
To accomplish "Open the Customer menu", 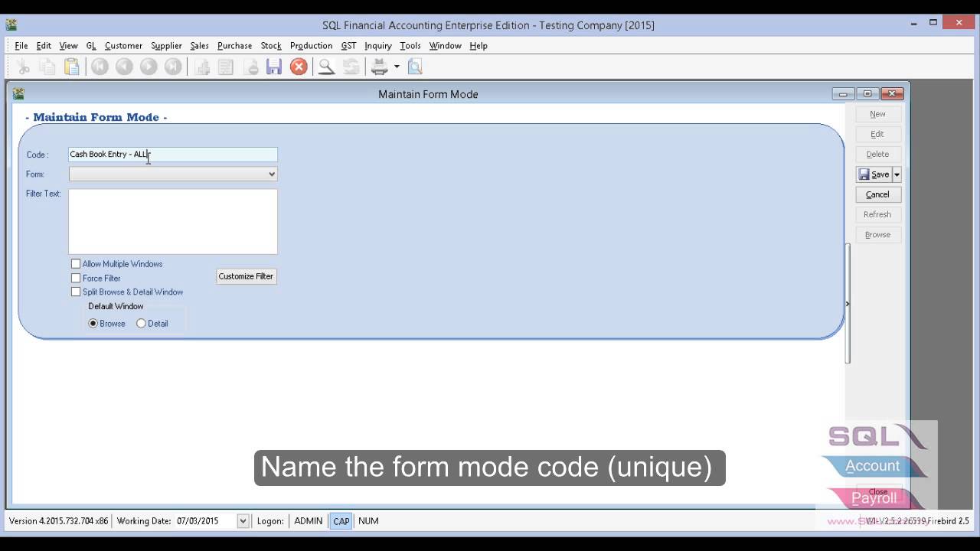I will point(123,46).
